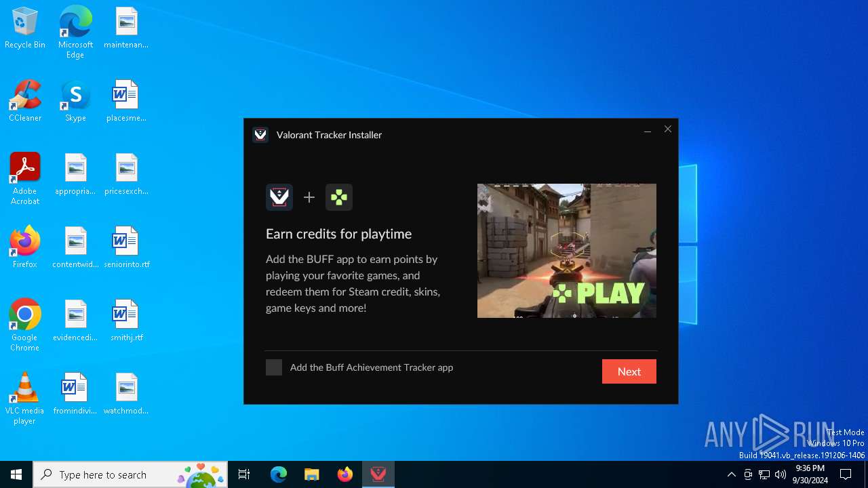The height and width of the screenshot is (488, 868).
Task: Click the green BUFF app icon
Action: [339, 197]
